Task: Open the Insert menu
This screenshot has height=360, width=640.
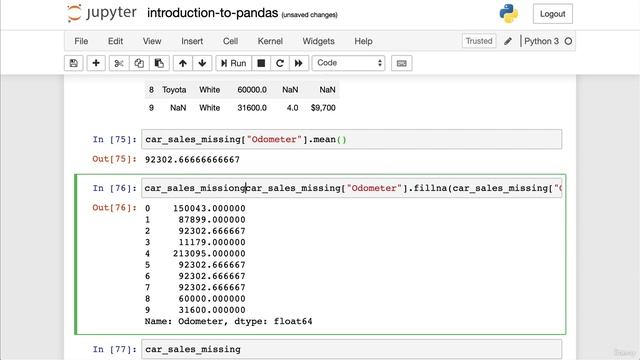Action: [x=192, y=41]
